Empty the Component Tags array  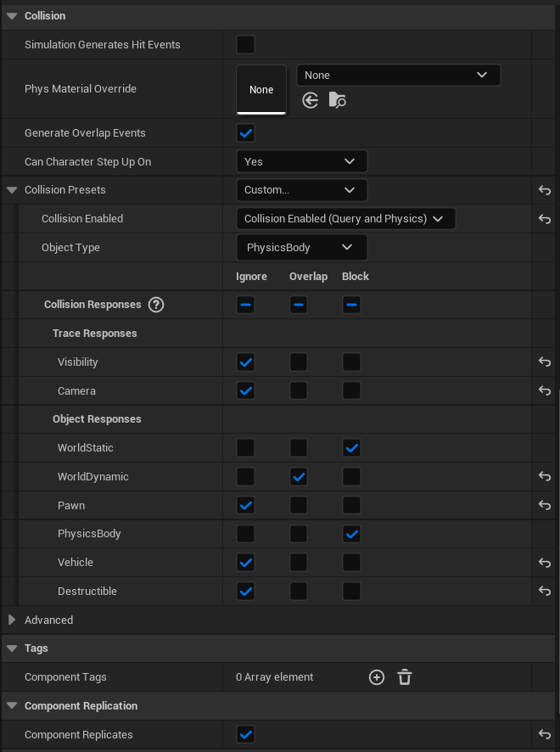tap(405, 676)
